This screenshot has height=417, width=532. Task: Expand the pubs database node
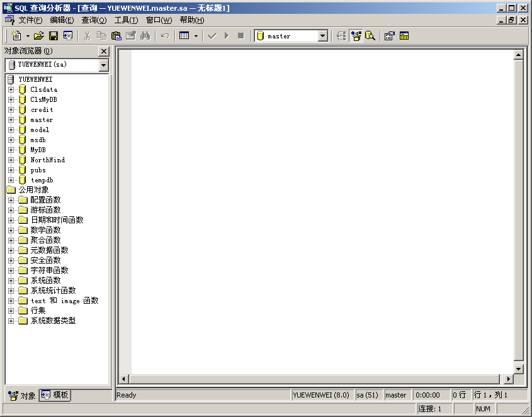[11, 170]
